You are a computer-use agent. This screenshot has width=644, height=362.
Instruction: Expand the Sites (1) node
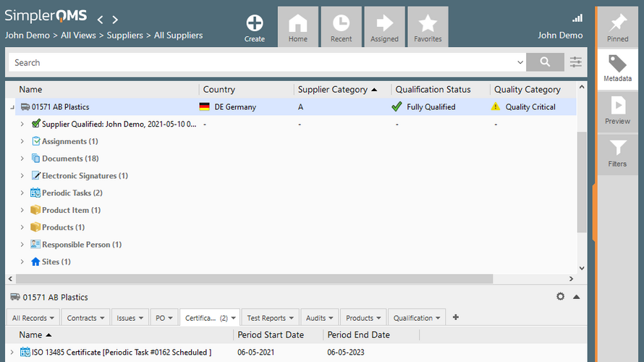22,262
